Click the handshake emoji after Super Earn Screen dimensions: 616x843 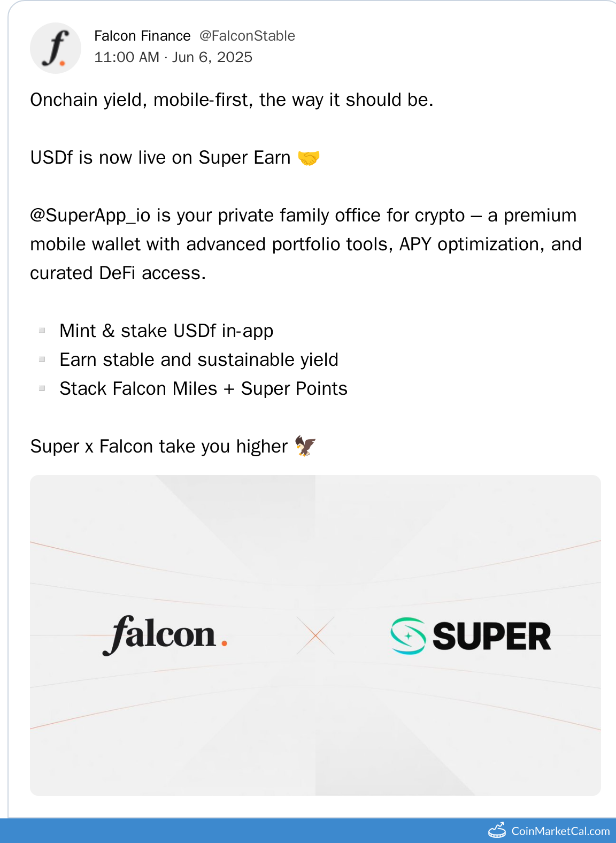pyautogui.click(x=309, y=158)
